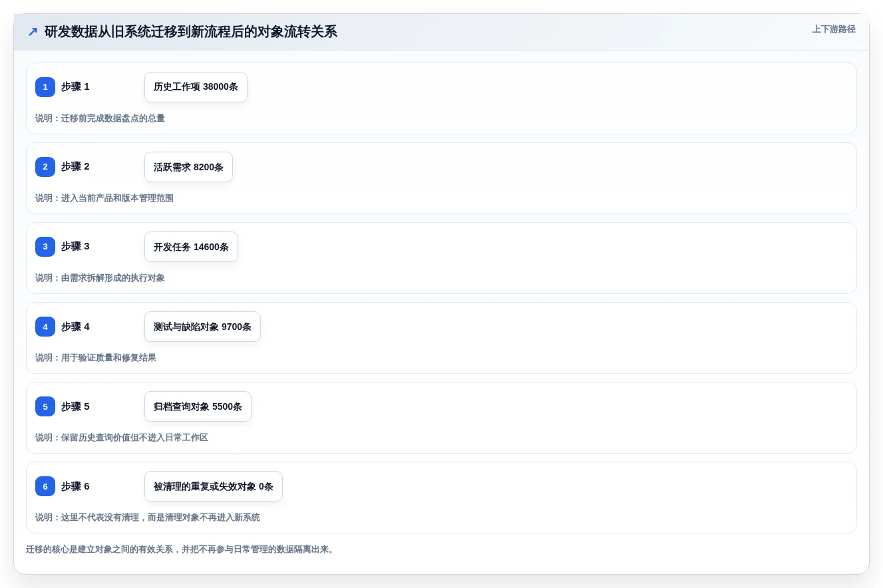883x588 pixels.
Task: Click the title 研发数据从旧系统迁移到新流程后的对象流转关系
Action: 191,32
